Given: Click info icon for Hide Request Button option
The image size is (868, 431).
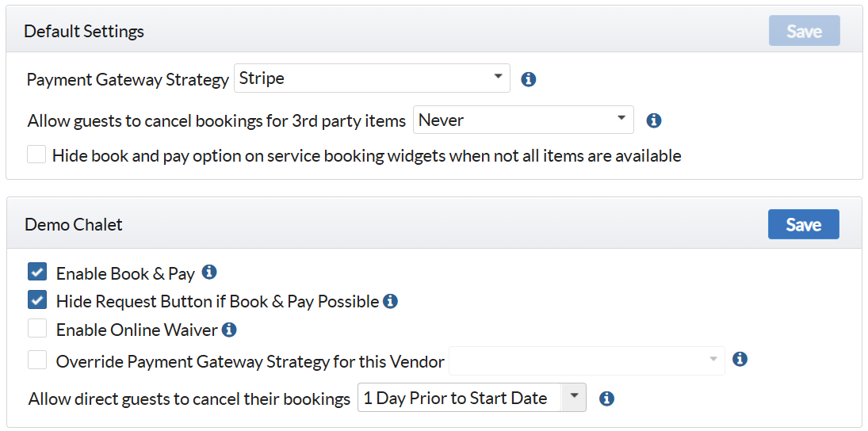Looking at the screenshot, I should 390,301.
